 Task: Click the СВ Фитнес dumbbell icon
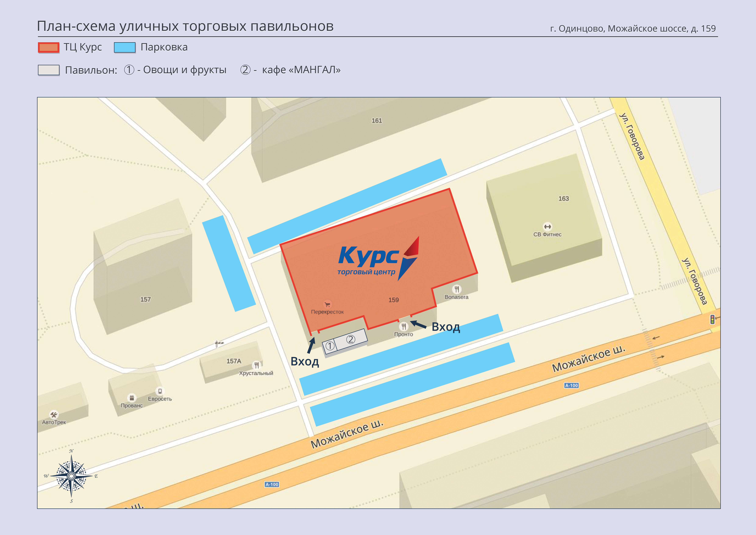(x=547, y=226)
